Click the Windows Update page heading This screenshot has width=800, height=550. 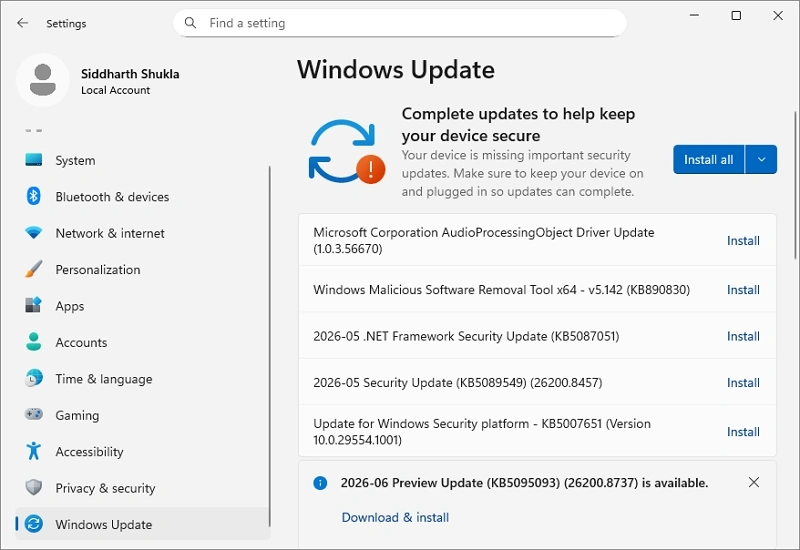[x=396, y=69]
